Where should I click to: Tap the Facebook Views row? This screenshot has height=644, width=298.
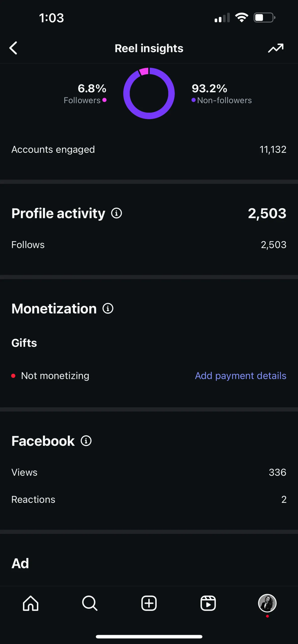tap(149, 472)
